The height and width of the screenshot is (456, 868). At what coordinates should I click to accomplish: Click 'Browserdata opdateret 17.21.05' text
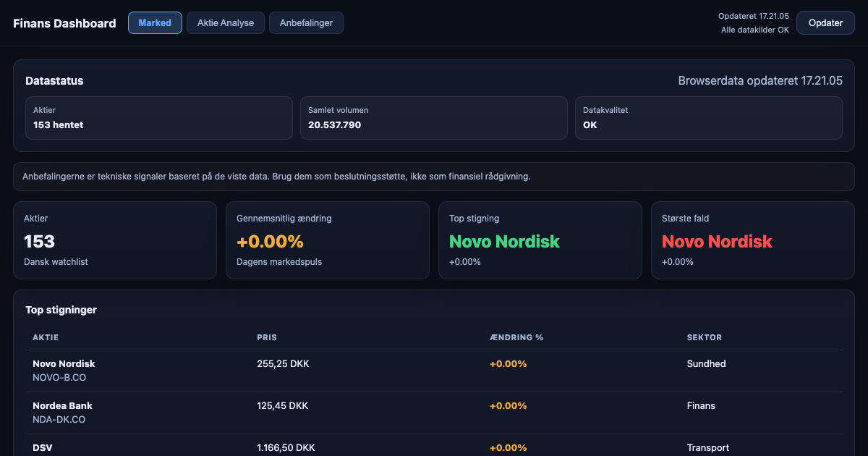pos(760,81)
